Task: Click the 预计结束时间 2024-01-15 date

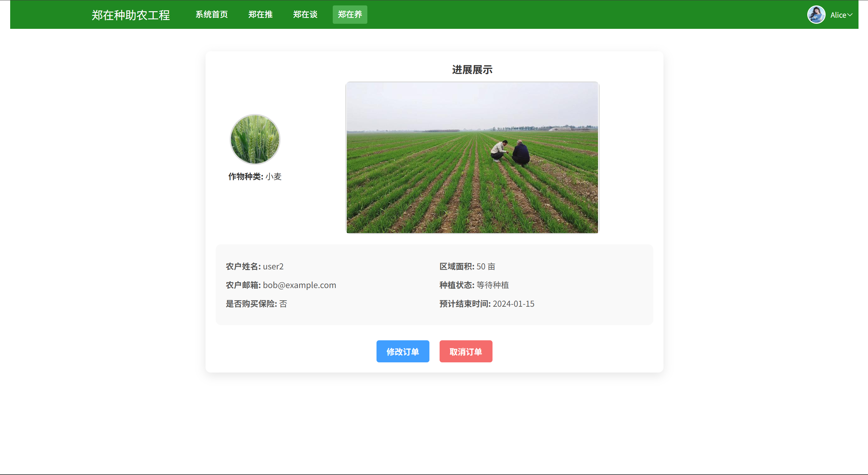Action: point(487,304)
